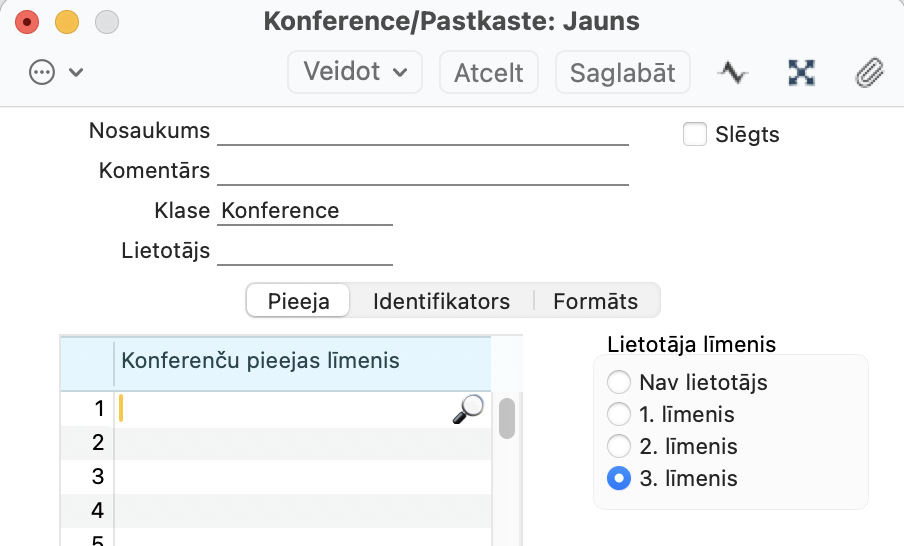Click the magnifier lookup icon in row 1
904x546 pixels.
pos(467,407)
